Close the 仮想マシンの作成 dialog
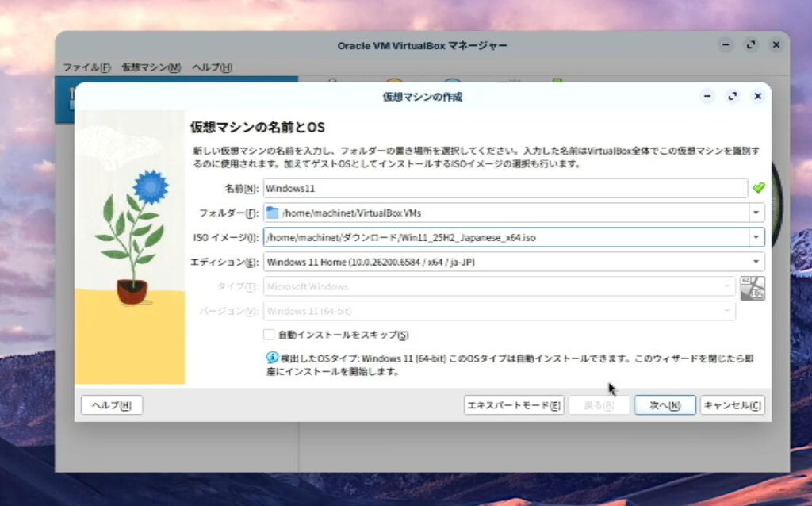The image size is (812, 506). pos(757,96)
